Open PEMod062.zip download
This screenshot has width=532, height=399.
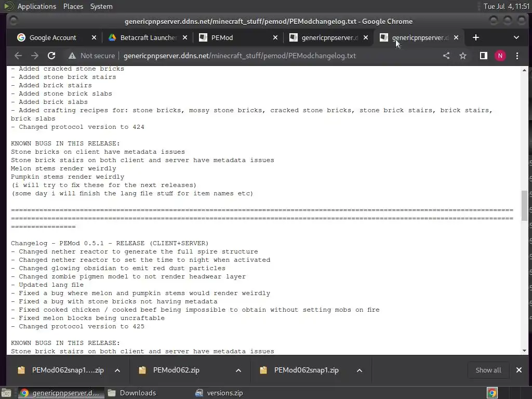click(x=176, y=370)
